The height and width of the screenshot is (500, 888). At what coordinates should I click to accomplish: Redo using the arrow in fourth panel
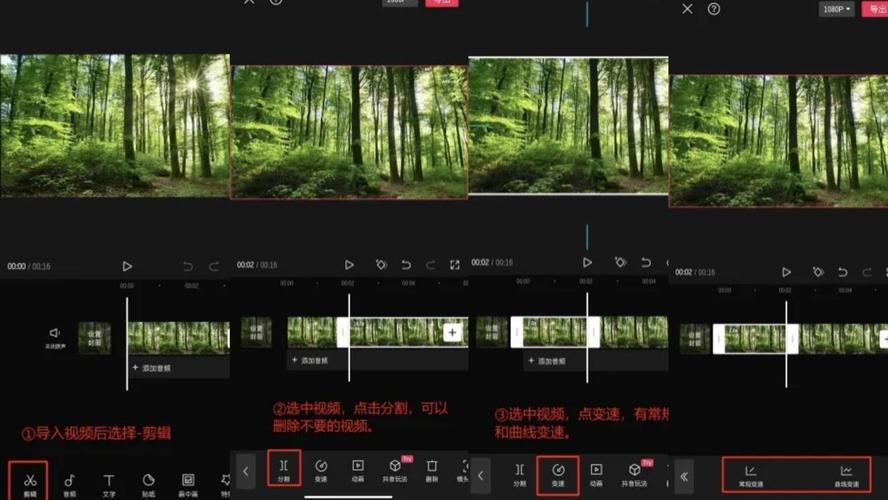click(867, 272)
